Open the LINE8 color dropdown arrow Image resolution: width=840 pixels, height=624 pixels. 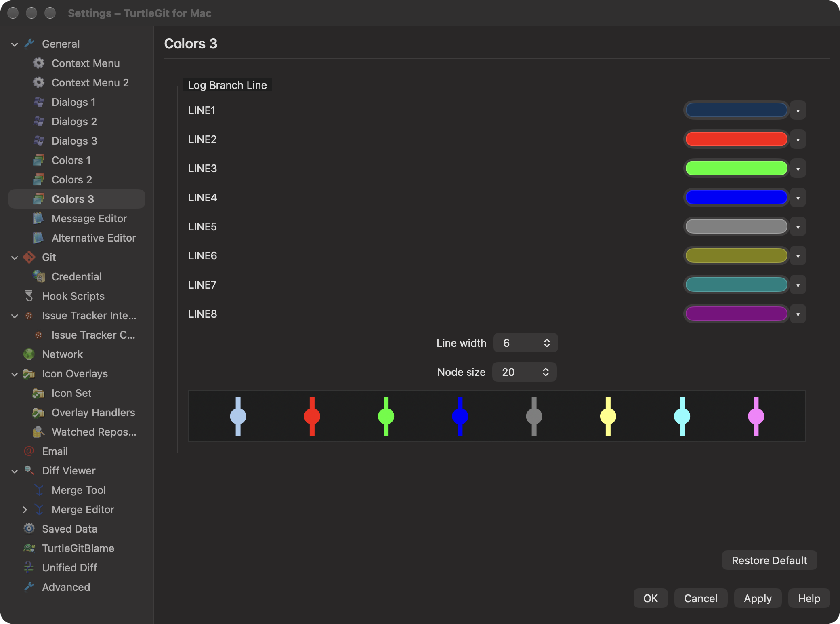pos(798,314)
